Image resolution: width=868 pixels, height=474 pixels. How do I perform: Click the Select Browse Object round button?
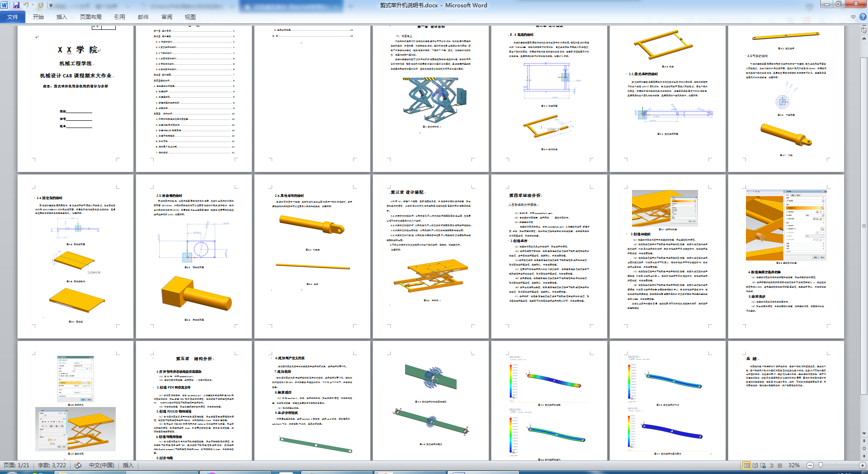(x=864, y=448)
